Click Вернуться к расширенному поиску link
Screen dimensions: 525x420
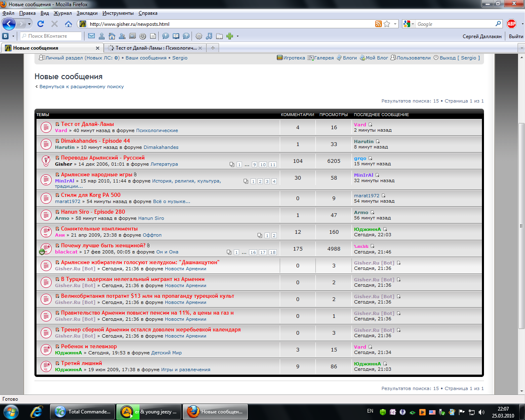[81, 87]
